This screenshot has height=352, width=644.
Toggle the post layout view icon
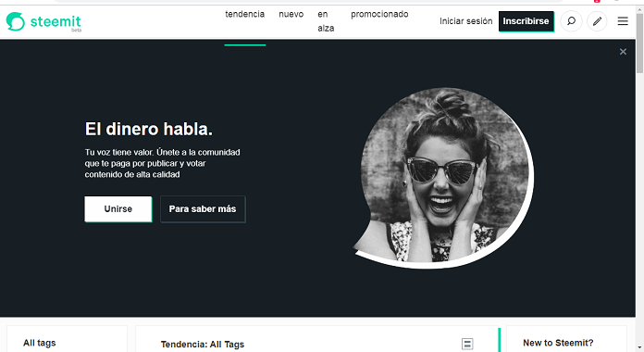[x=467, y=344]
